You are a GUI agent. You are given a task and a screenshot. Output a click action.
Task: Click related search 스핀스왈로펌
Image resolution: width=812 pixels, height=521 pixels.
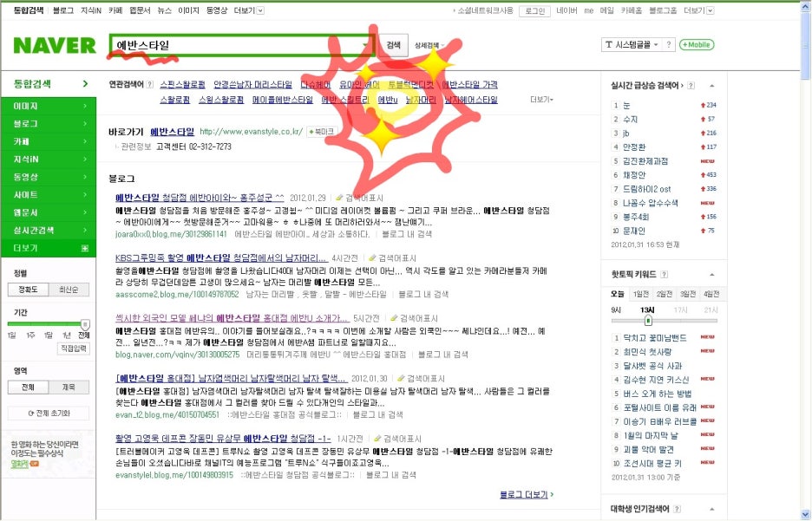[182, 84]
